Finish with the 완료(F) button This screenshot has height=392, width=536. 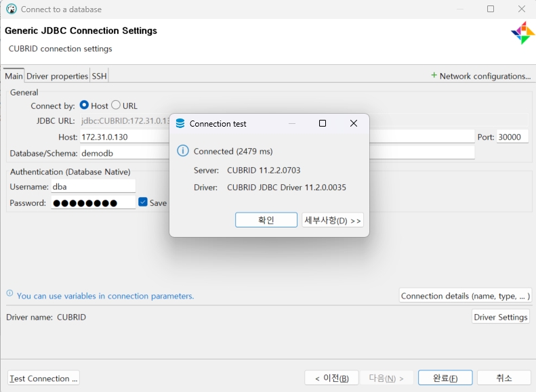pyautogui.click(x=445, y=378)
